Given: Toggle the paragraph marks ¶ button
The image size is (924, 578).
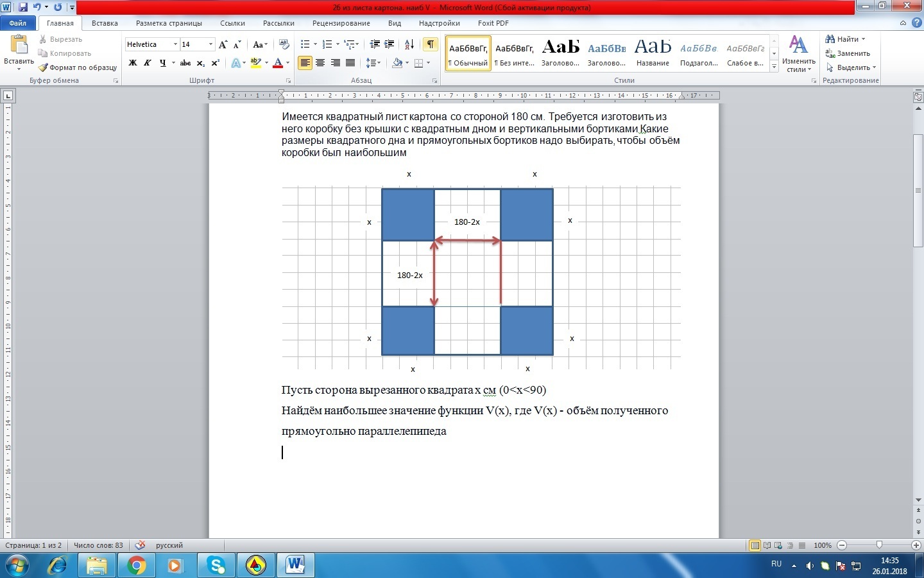Looking at the screenshot, I should coord(431,44).
